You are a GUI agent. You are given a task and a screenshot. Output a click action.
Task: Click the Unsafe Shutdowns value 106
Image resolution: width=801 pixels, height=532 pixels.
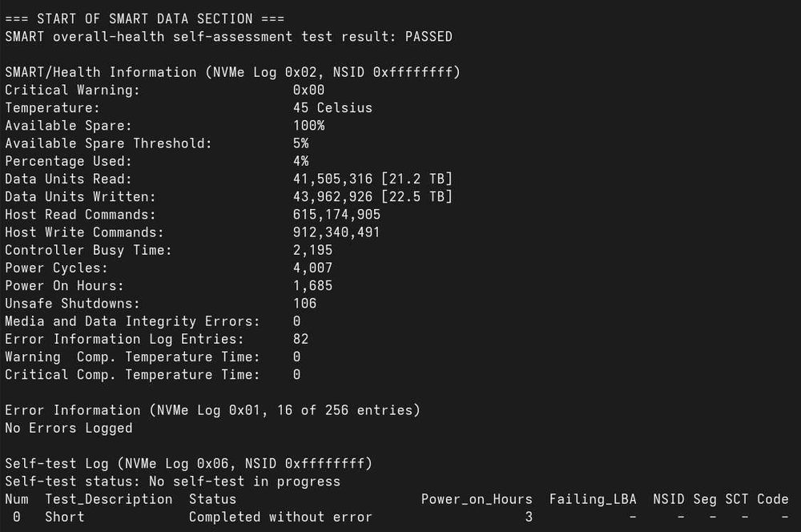click(304, 303)
